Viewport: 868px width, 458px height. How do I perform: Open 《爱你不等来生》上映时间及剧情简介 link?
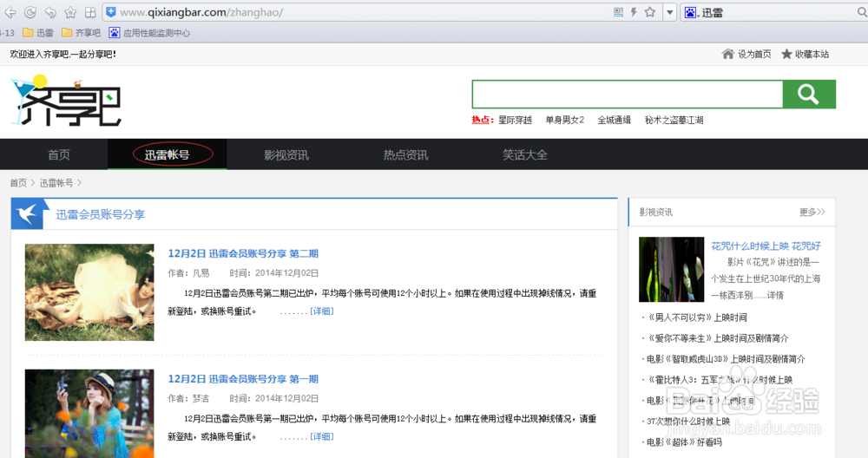[x=718, y=338]
